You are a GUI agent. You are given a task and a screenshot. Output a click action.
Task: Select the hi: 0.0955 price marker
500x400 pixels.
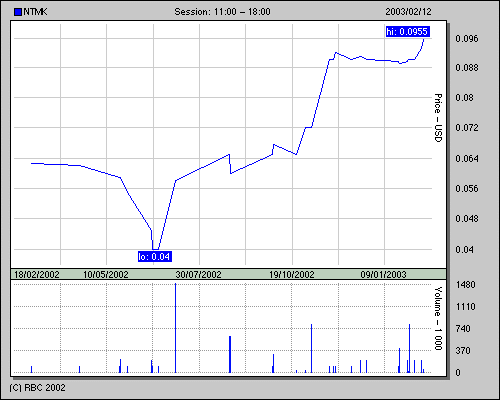[x=408, y=31]
